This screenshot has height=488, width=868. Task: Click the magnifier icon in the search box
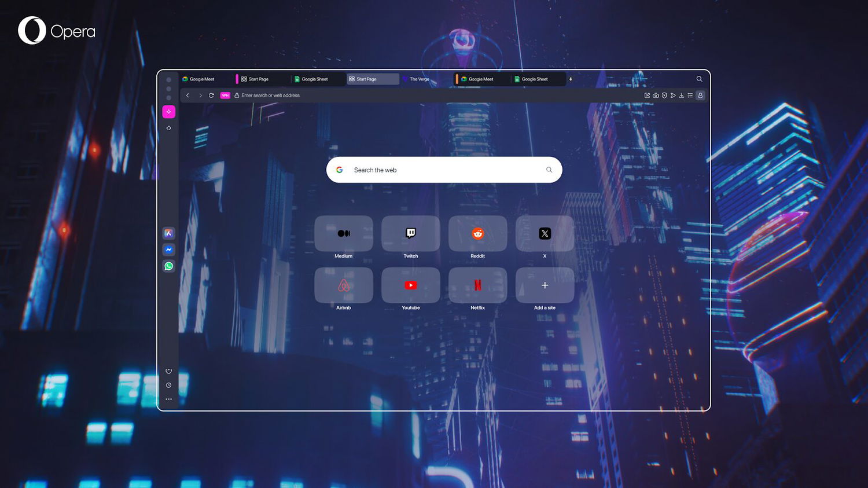(549, 170)
